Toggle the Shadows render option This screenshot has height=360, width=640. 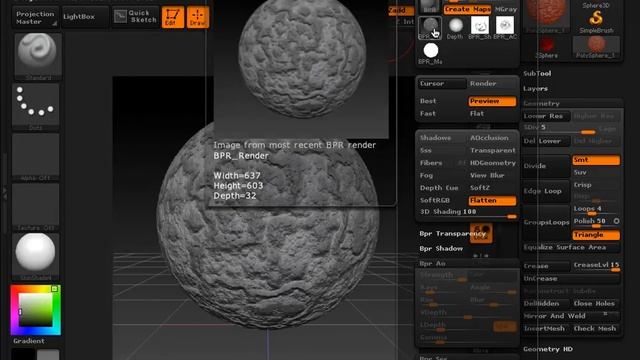441,138
